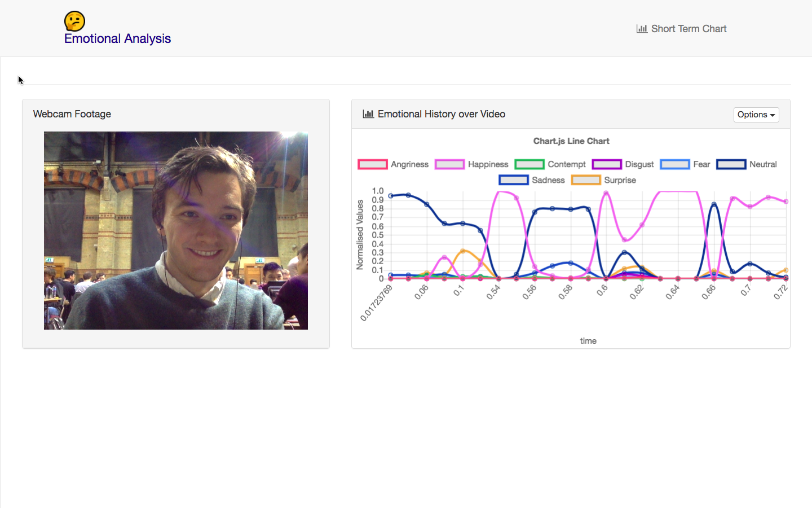
Task: Go to Emotional Analysis home link
Action: pyautogui.click(x=117, y=38)
